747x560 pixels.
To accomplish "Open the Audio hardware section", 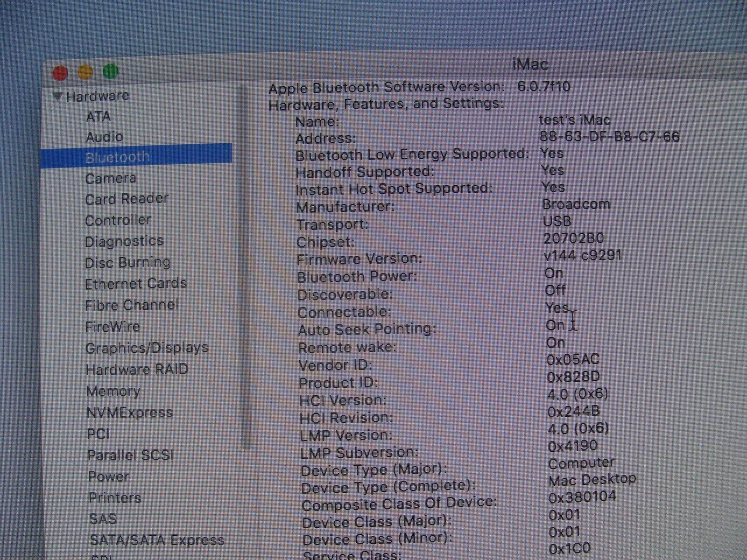I will click(104, 137).
